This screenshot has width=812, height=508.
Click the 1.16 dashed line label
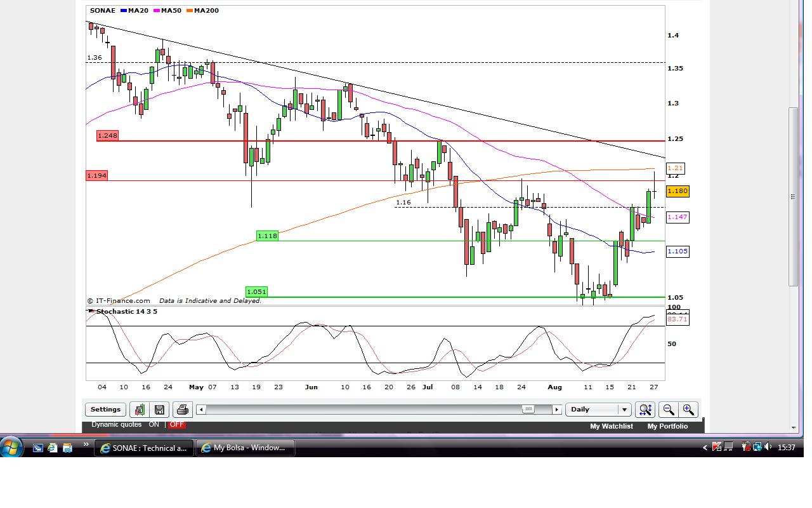point(403,203)
